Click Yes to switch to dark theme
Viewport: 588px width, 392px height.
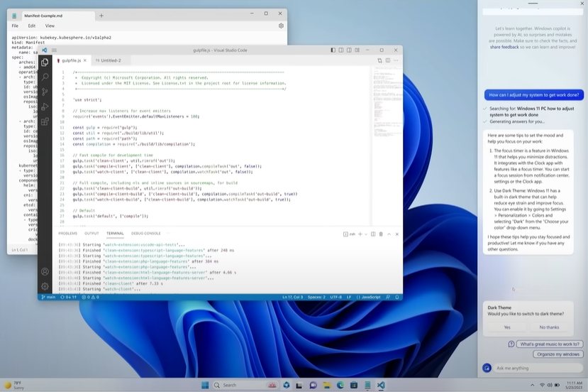point(507,327)
